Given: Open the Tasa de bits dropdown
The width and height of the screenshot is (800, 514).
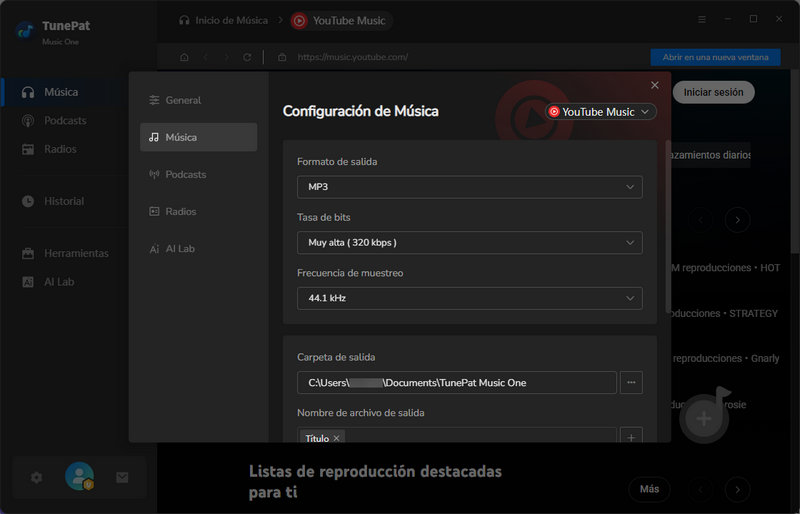Looking at the screenshot, I should click(469, 243).
